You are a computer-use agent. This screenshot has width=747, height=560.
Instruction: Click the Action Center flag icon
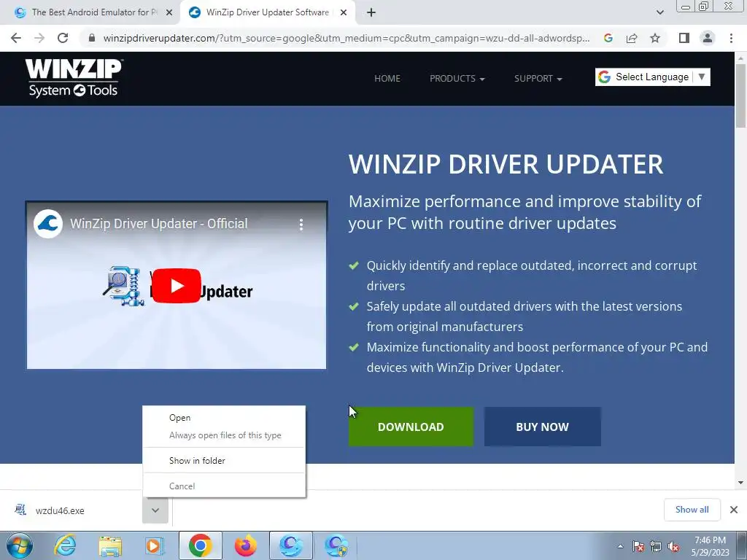[x=638, y=546]
